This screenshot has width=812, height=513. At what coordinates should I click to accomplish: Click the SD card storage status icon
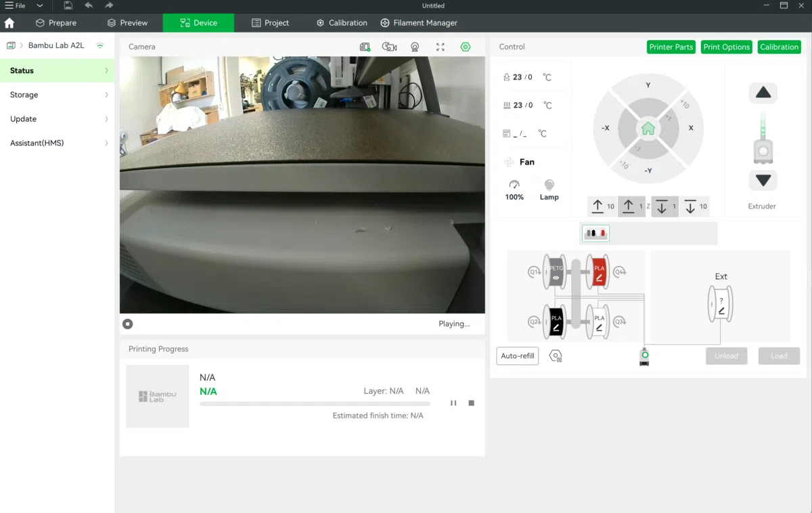pos(365,47)
